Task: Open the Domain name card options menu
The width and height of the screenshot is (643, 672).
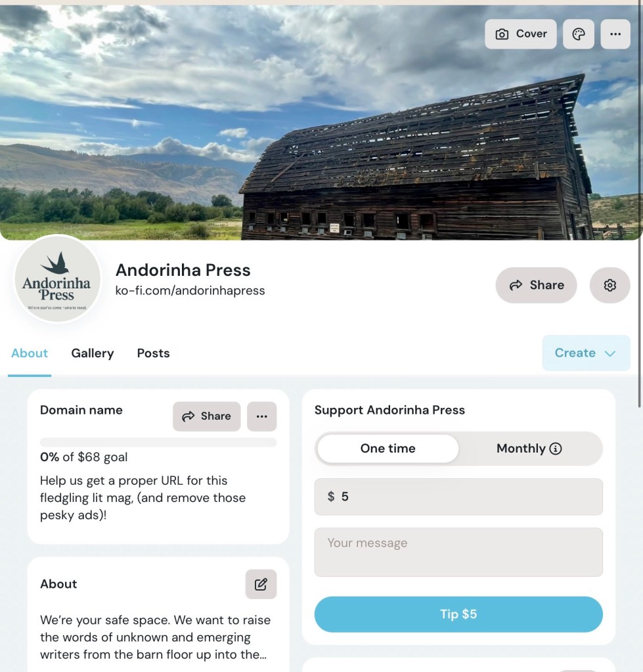Action: tap(261, 416)
